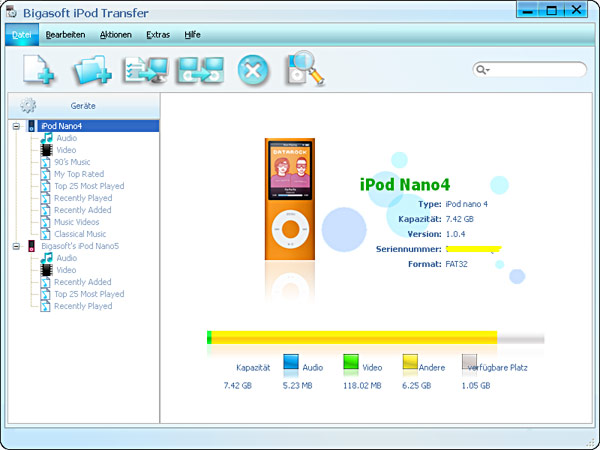Click the green Video legend swatch
Viewport: 600px width, 450px height.
351,361
